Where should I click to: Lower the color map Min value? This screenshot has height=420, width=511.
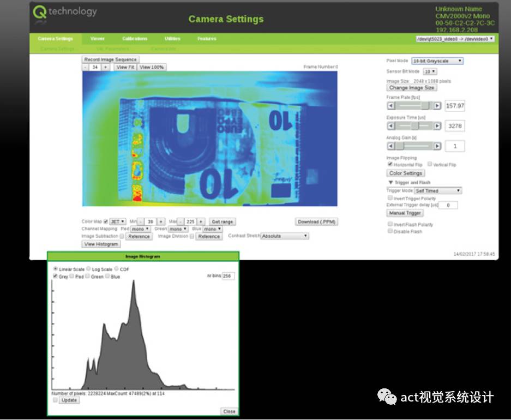point(141,221)
